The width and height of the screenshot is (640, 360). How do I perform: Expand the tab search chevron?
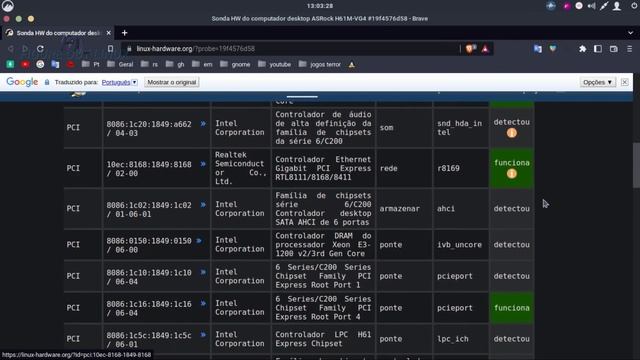(631, 33)
